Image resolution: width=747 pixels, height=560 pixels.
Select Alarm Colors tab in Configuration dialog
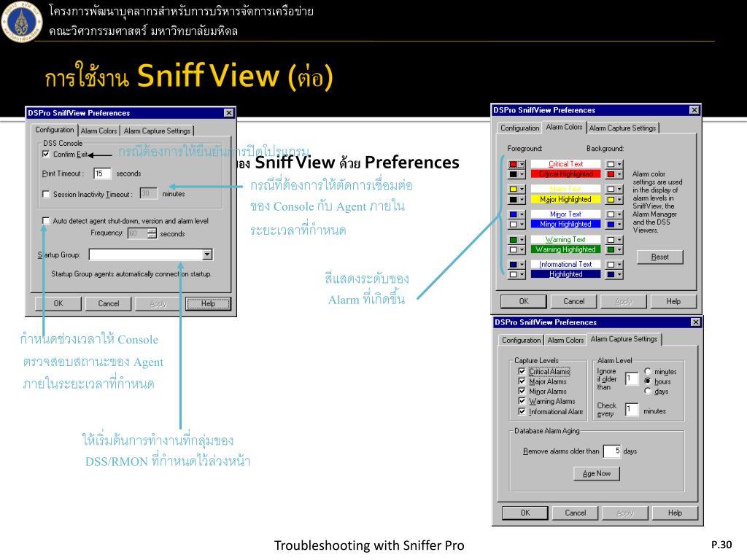coord(98,131)
